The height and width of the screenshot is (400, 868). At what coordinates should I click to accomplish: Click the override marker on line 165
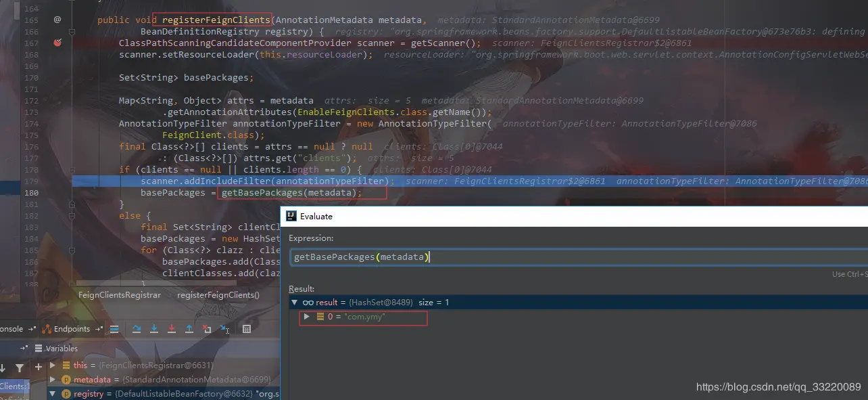(x=57, y=20)
